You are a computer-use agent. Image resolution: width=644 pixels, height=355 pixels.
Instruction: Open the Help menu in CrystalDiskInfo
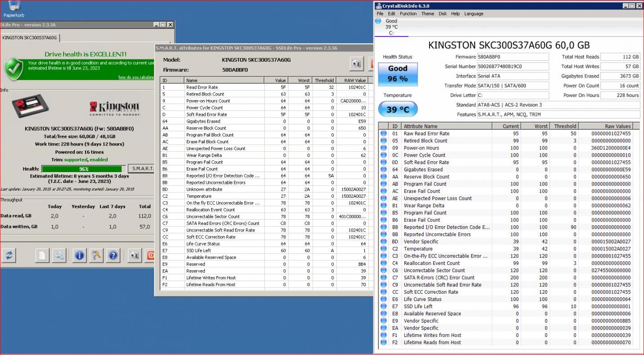coord(456,14)
